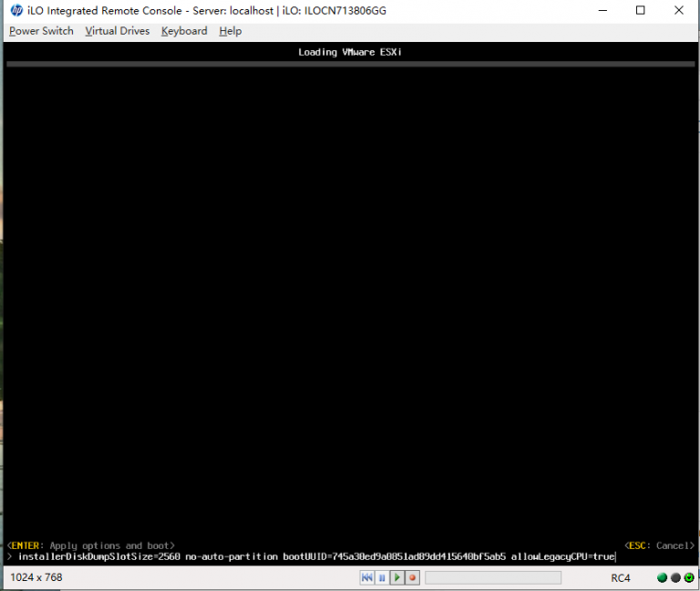
Task: Pause the console capture playback
Action: pyautogui.click(x=382, y=577)
